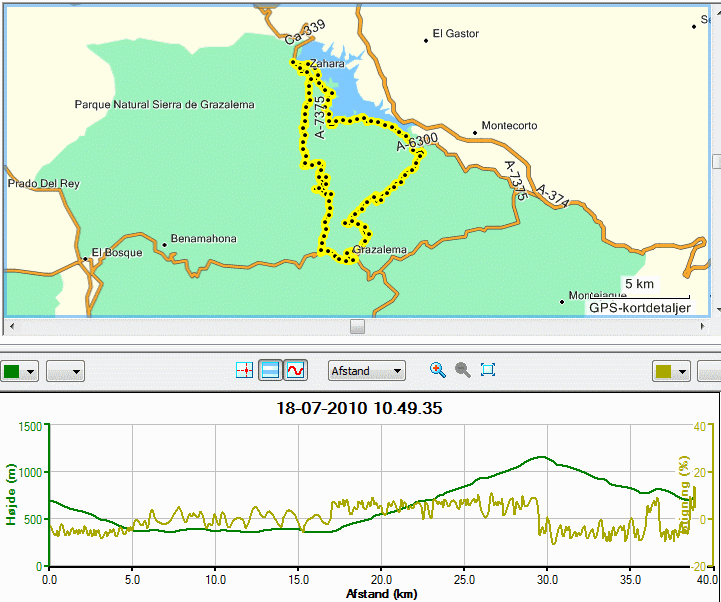Click the Zahara town label

[x=326, y=63]
